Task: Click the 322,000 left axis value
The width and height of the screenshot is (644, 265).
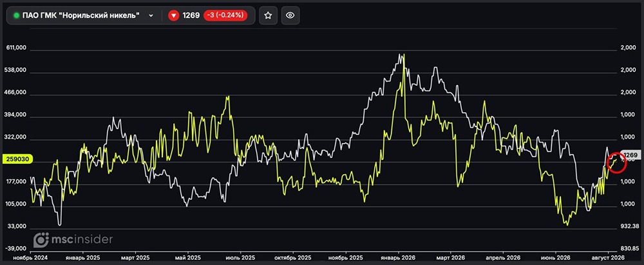Action: click(x=17, y=137)
